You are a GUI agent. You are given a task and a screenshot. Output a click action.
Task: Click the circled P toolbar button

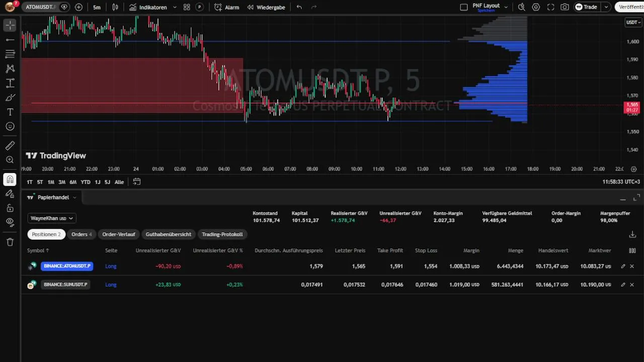point(200,7)
